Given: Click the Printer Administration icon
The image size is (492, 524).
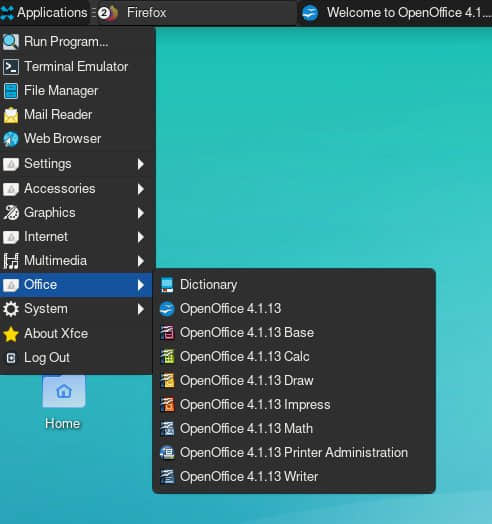Looking at the screenshot, I should tap(167, 453).
